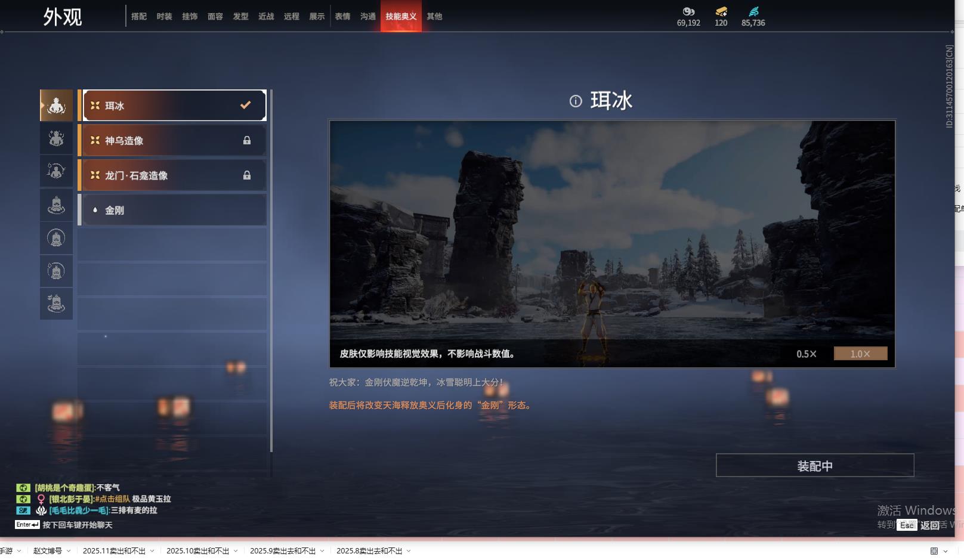This screenshot has width=964, height=560.
Task: Click player name 银北彭于晏 in chat
Action: pyautogui.click(x=72, y=499)
